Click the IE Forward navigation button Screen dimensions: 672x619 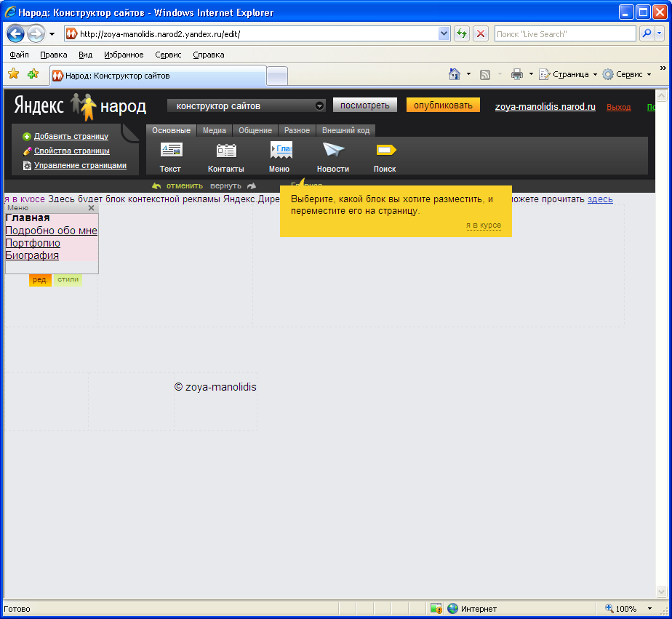coord(36,34)
